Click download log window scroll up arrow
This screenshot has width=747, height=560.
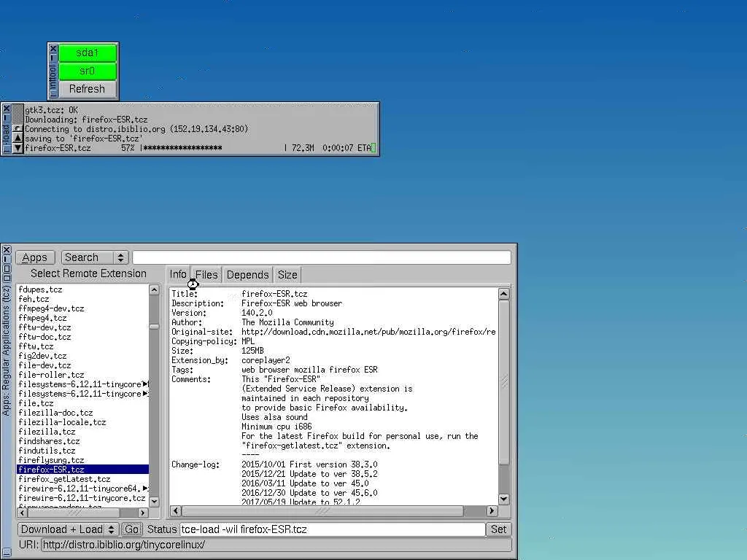pos(18,138)
